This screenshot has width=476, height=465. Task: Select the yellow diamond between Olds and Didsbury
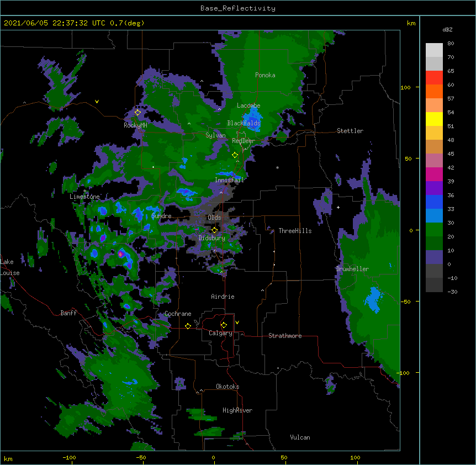point(214,230)
